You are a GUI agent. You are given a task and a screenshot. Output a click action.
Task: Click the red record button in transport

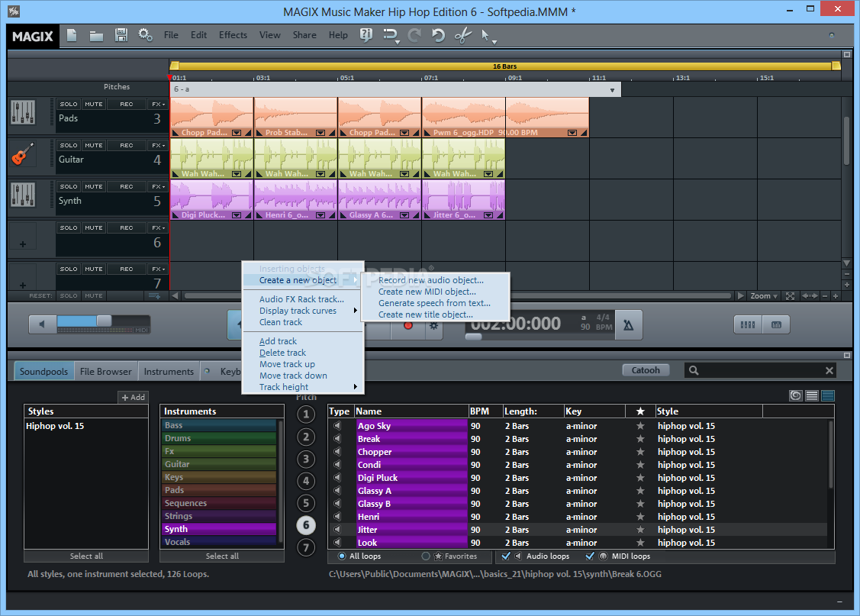tap(407, 325)
